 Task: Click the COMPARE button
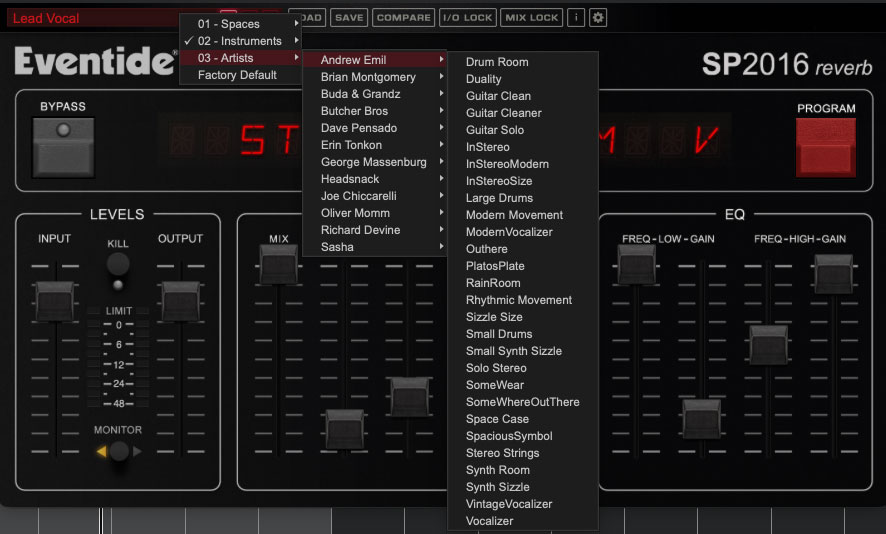(403, 18)
